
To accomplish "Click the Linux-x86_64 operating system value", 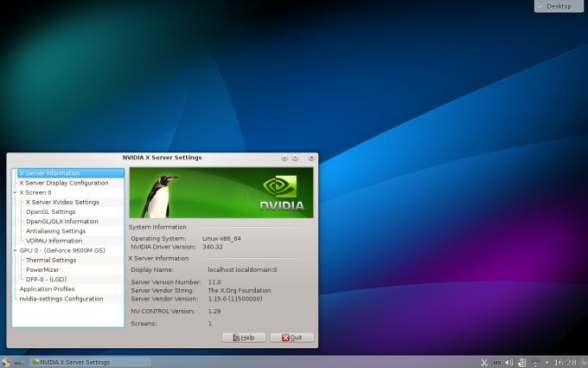I will [x=221, y=238].
